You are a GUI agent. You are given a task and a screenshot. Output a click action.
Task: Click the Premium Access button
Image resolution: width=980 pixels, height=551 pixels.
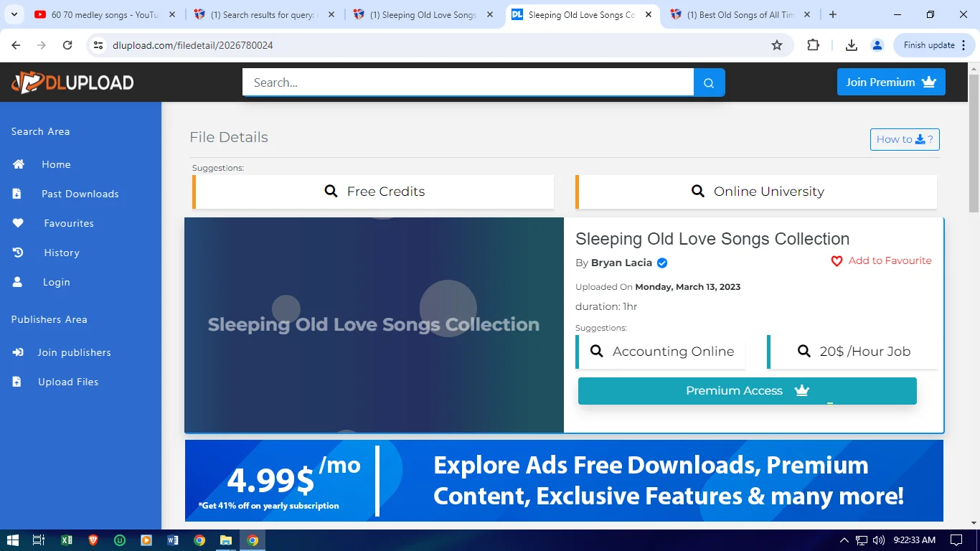(x=748, y=391)
